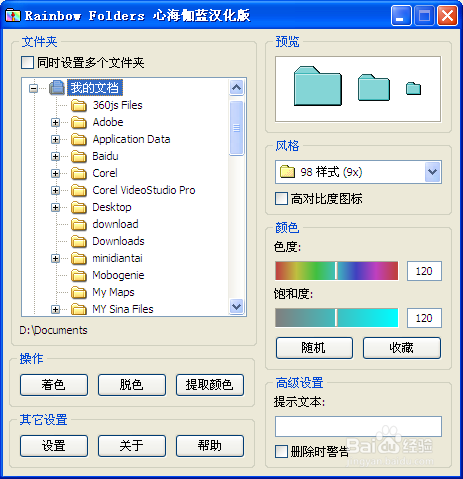
Task: Click the 色度 hue rainbow slider
Action: pos(337,271)
